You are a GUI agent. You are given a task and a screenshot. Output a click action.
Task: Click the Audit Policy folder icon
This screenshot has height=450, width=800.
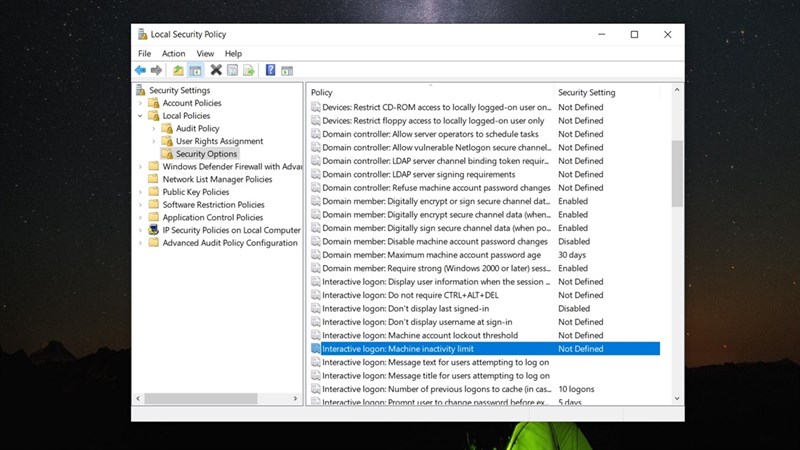(x=167, y=129)
